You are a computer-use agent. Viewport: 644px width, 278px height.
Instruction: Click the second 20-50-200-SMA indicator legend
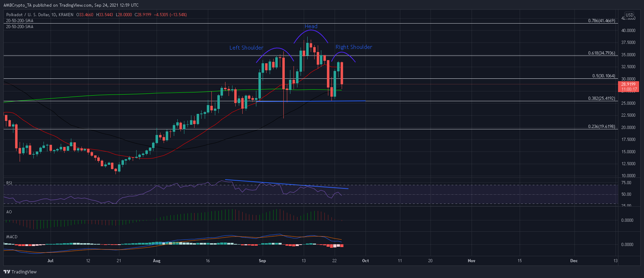click(x=20, y=26)
